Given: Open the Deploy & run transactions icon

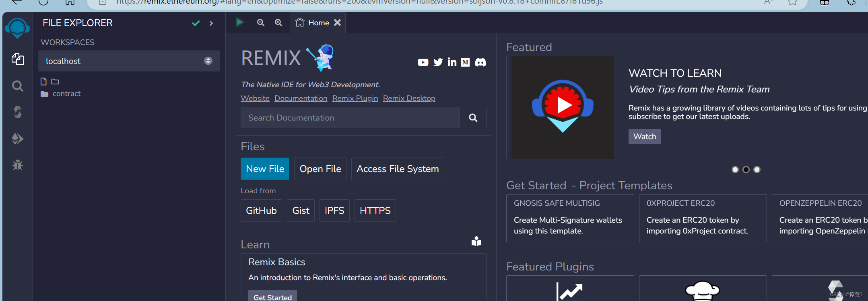Looking at the screenshot, I should point(17,139).
